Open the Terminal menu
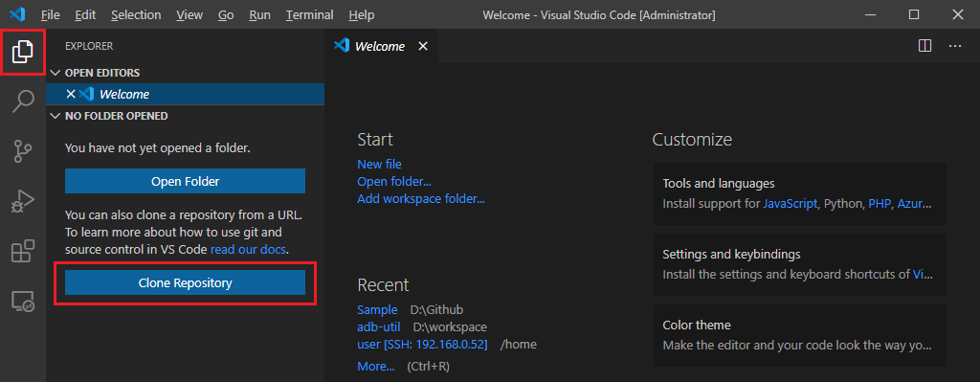This screenshot has height=382, width=980. [x=310, y=14]
